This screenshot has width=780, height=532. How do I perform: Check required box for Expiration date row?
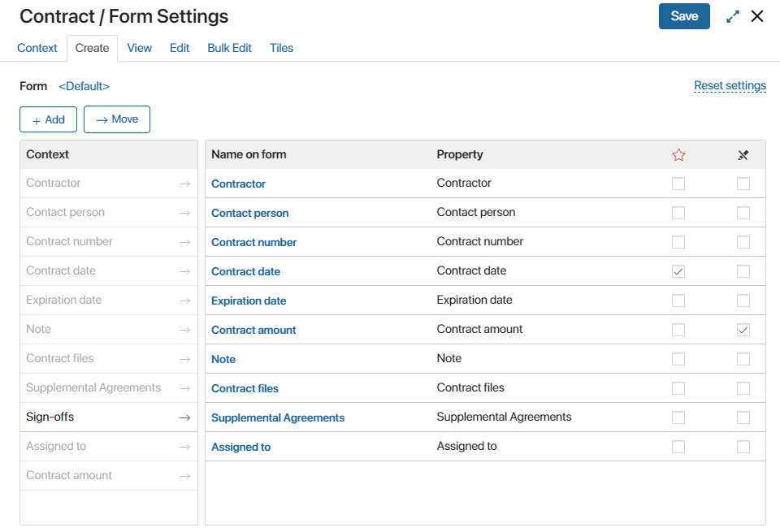pos(678,301)
